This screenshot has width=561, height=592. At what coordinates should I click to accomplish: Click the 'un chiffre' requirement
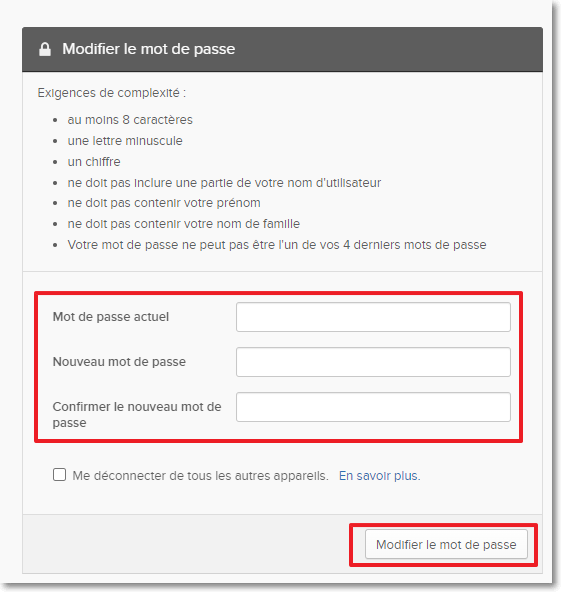[x=94, y=162]
